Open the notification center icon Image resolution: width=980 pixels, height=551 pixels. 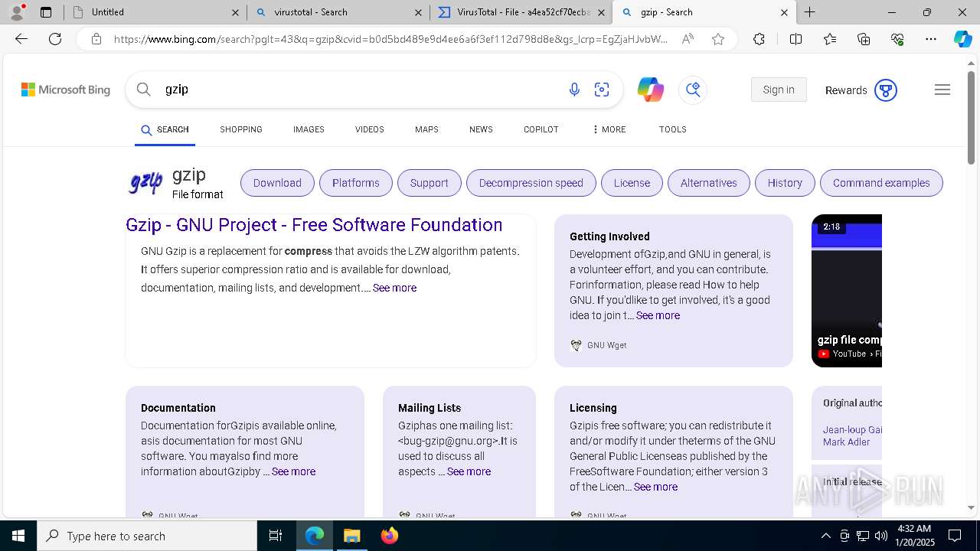pyautogui.click(x=955, y=536)
